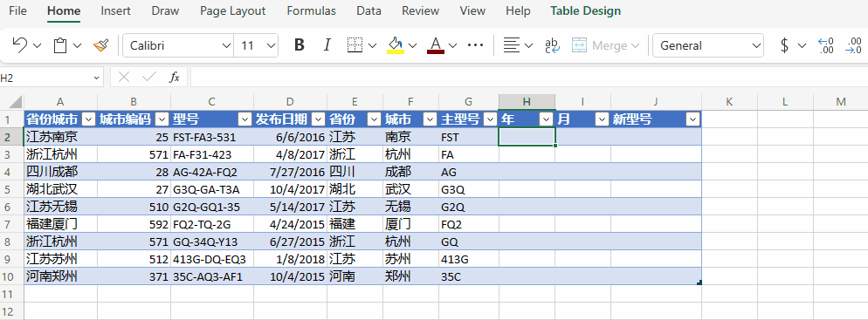
Task: Open the File menu
Action: coord(17,10)
